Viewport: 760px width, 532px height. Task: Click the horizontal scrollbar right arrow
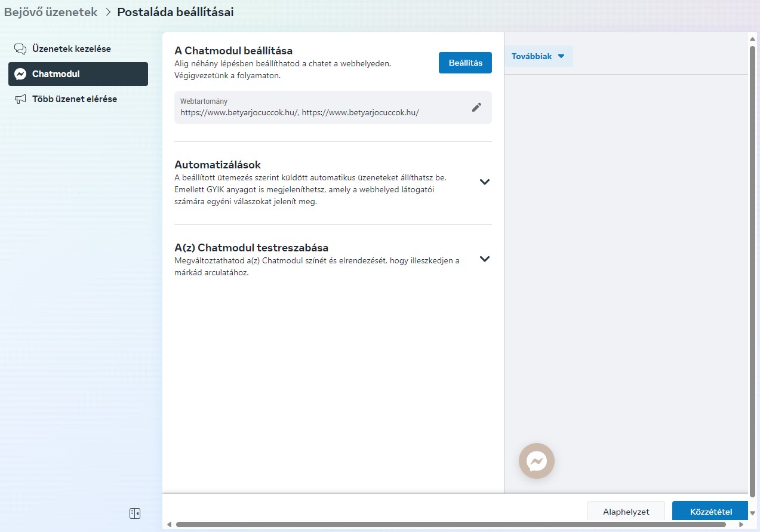(x=741, y=524)
